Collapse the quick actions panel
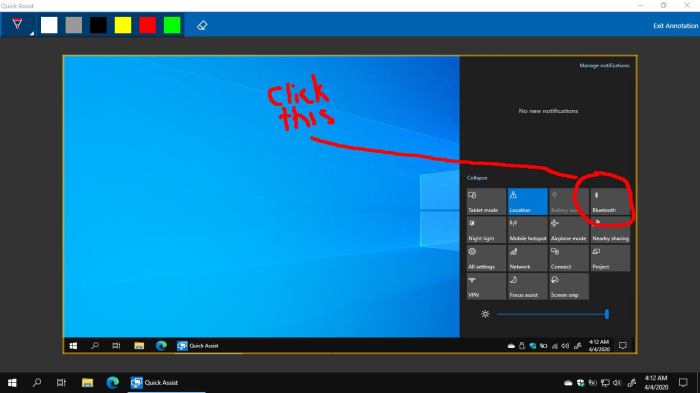Screen dimensions: 700x393 pyautogui.click(x=477, y=178)
